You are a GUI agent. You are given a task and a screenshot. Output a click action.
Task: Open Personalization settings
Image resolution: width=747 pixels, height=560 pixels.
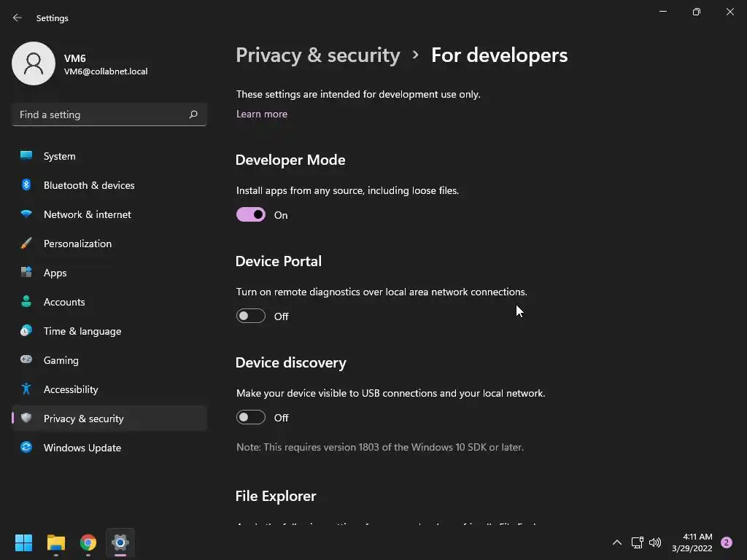(x=77, y=244)
